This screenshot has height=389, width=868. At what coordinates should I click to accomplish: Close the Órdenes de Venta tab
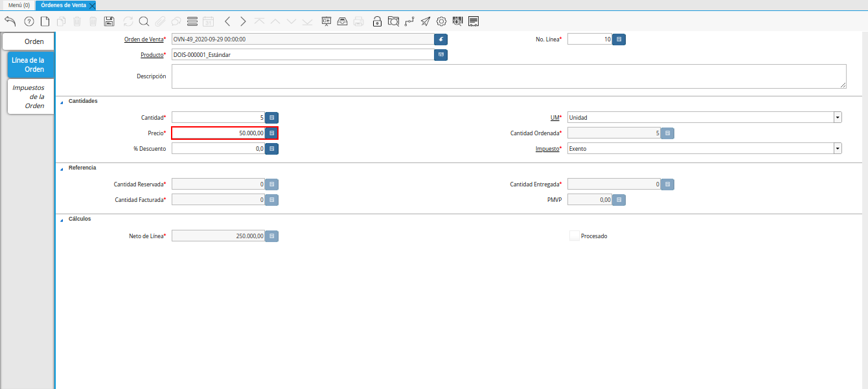click(92, 5)
